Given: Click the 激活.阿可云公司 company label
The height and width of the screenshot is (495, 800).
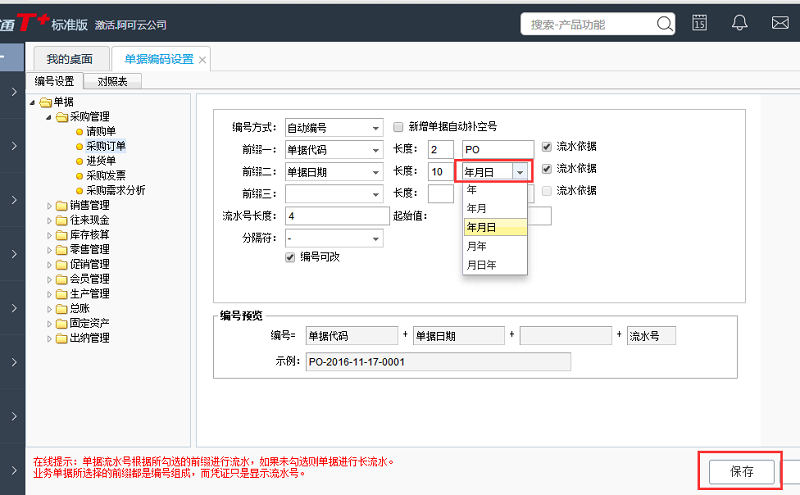Looking at the screenshot, I should tap(130, 24).
